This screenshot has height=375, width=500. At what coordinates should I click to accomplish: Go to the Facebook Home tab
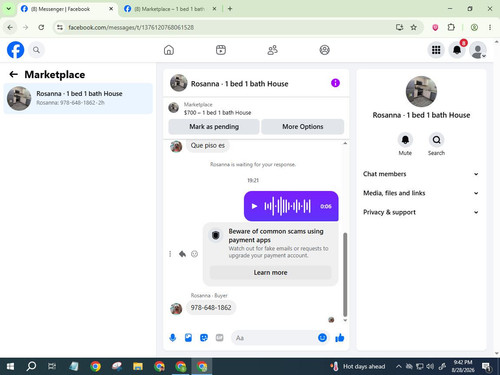coord(169,50)
